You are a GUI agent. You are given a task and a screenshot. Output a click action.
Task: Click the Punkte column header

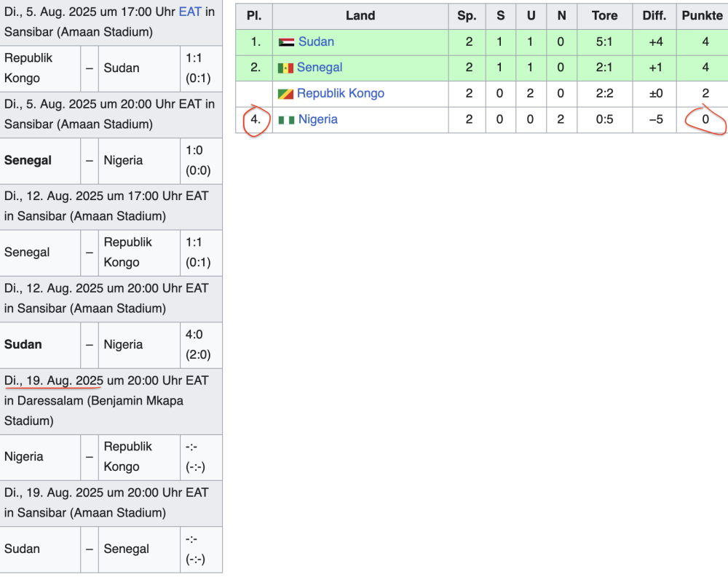702,15
